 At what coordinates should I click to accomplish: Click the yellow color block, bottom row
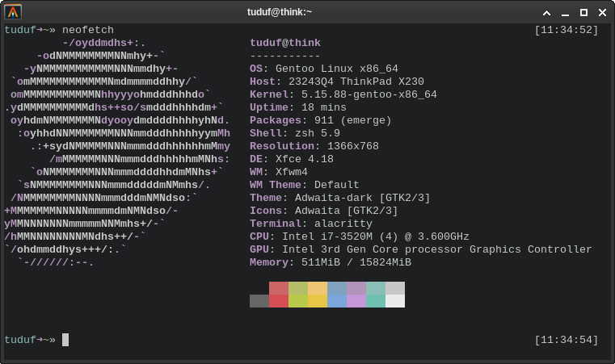[x=318, y=301]
